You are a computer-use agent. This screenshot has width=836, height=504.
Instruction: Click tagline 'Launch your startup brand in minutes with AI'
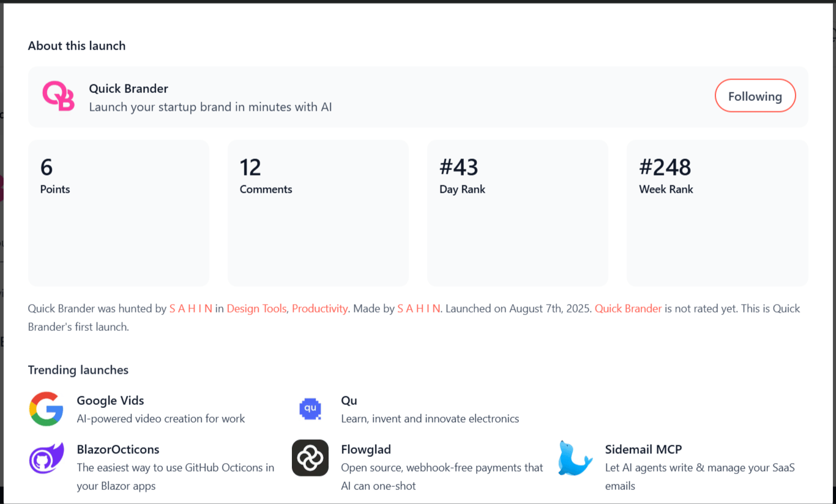pos(211,107)
